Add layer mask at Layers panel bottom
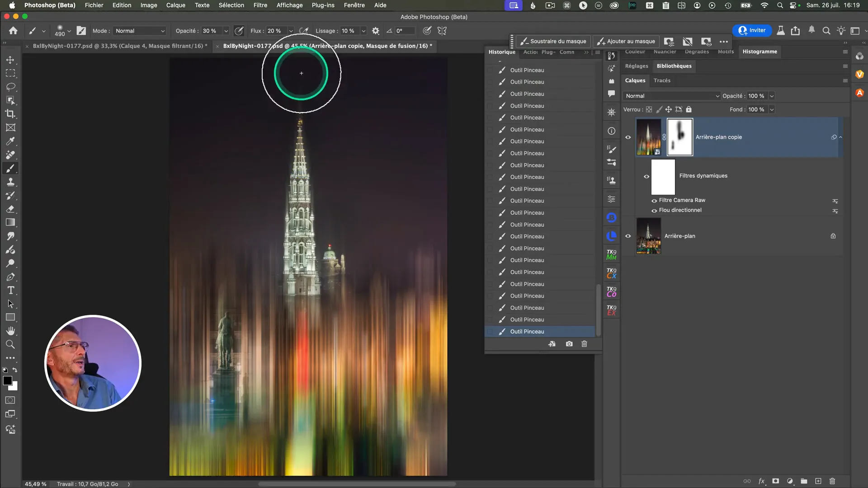The image size is (868, 488). 776,481
